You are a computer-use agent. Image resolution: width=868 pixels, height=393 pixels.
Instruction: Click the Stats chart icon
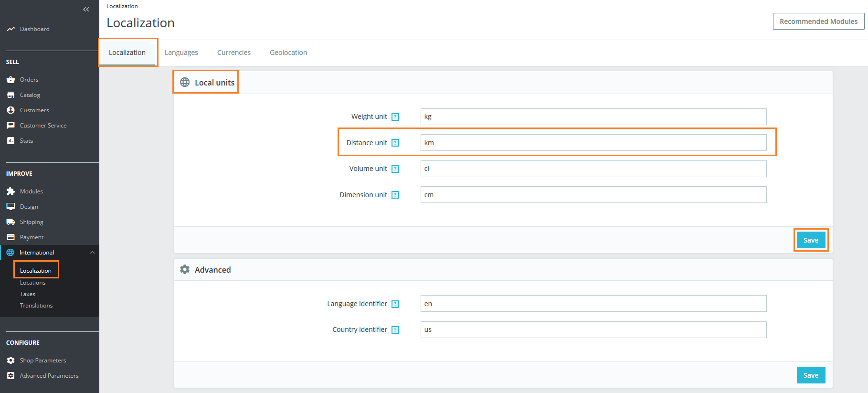(11, 141)
